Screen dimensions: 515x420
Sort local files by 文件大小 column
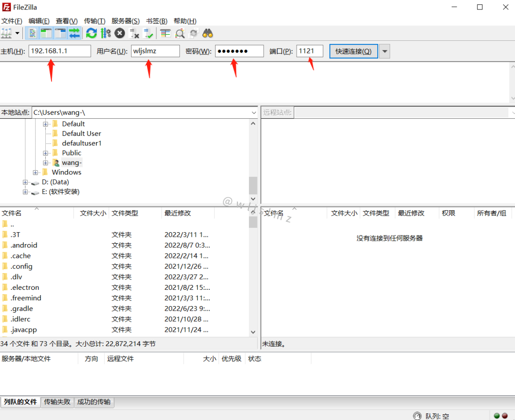(91, 213)
